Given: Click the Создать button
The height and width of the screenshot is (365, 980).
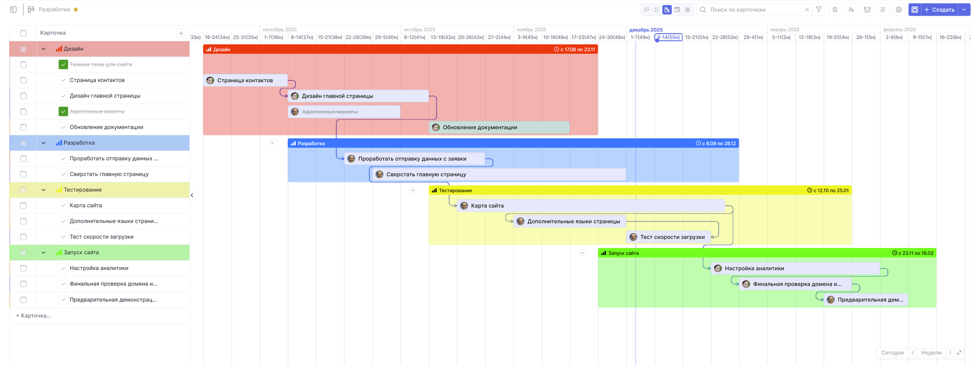Looking at the screenshot, I should pyautogui.click(x=939, y=10).
